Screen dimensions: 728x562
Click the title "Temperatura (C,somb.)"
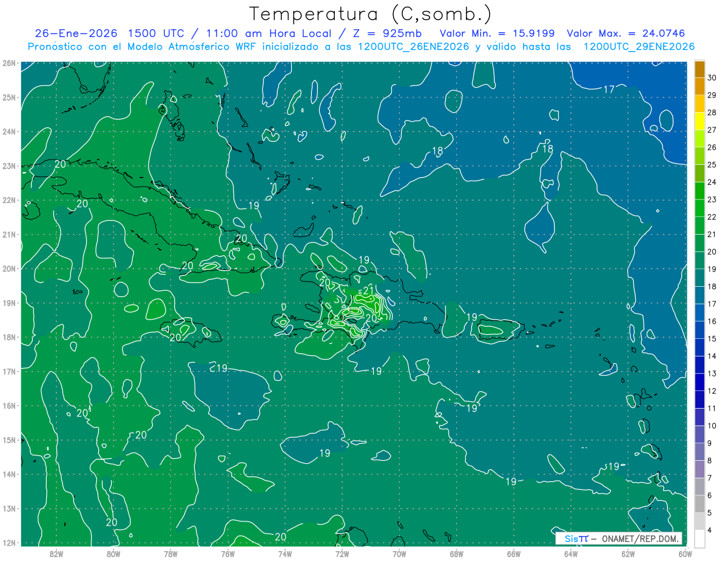coord(371,14)
